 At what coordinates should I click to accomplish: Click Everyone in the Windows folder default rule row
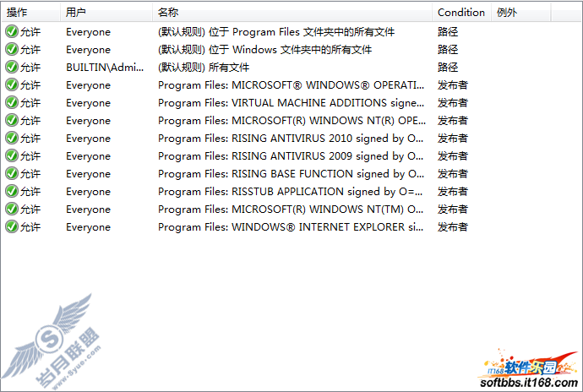88,50
